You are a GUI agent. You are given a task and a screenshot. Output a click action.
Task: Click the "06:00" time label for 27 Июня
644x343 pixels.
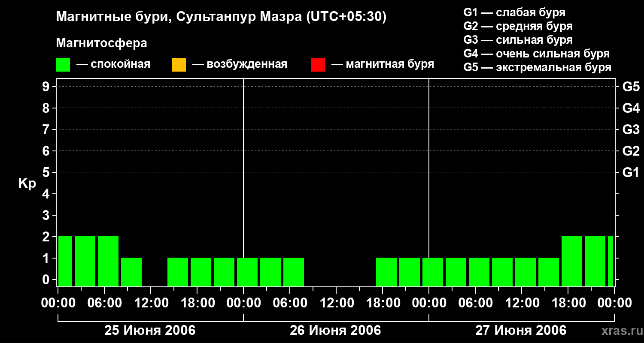[475, 303]
